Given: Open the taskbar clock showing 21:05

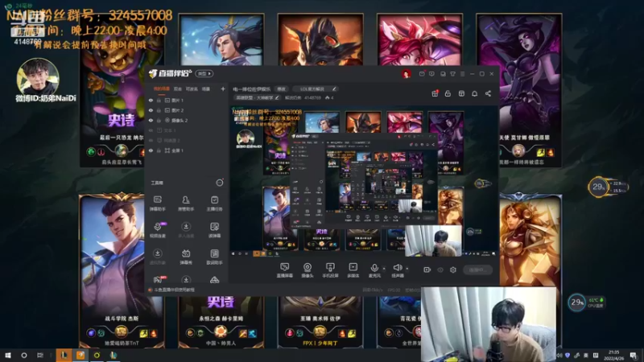Looking at the screenshot, I should pyautogui.click(x=613, y=355).
